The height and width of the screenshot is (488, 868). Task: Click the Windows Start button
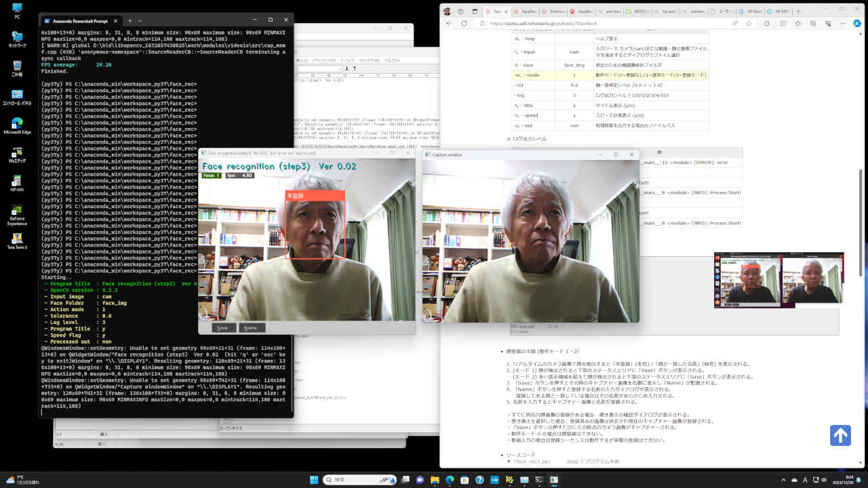[314, 479]
